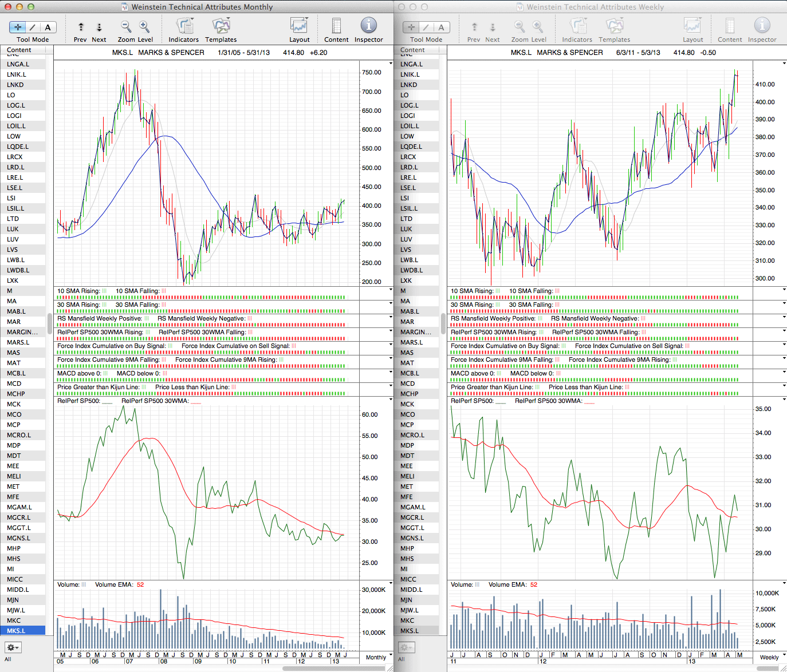Click the Content column header in Monthly list
This screenshot has width=787, height=672.
click(19, 50)
